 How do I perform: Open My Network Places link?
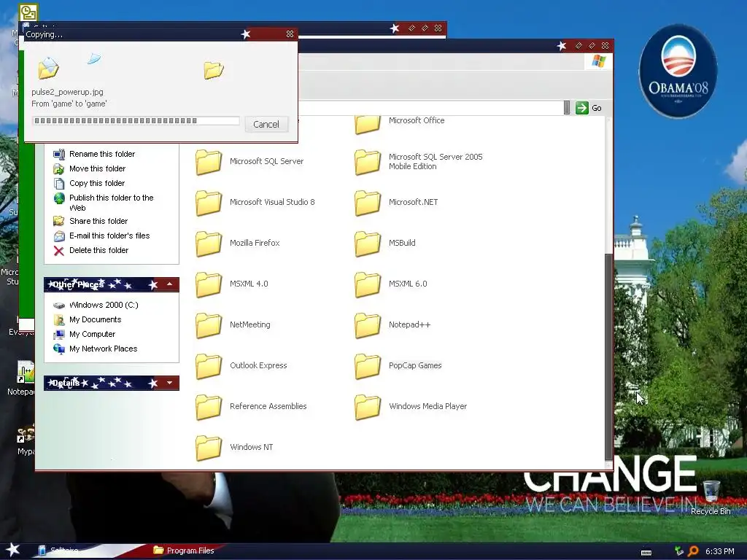[x=103, y=349]
